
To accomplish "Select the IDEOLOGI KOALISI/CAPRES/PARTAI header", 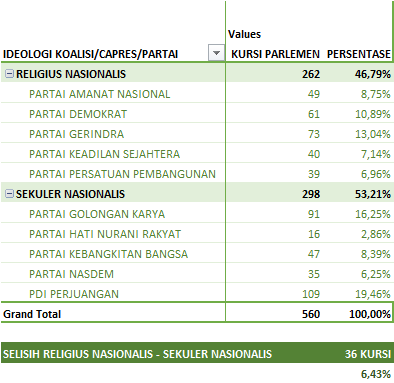I will 90,54.
